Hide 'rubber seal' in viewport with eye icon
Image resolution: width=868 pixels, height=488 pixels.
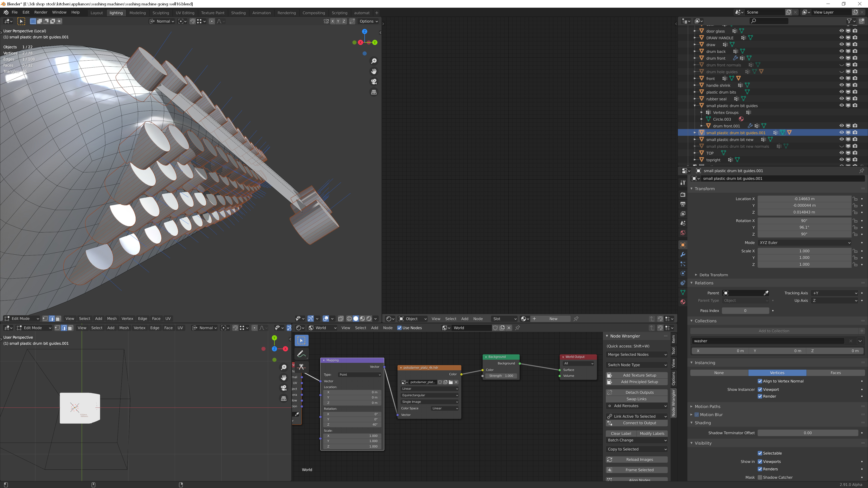tap(841, 99)
